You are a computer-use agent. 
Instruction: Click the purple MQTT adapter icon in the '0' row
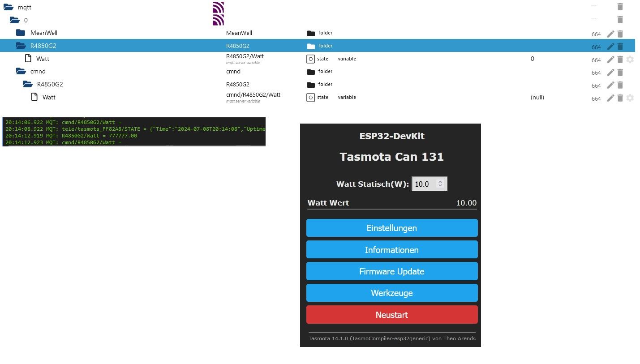coord(218,20)
